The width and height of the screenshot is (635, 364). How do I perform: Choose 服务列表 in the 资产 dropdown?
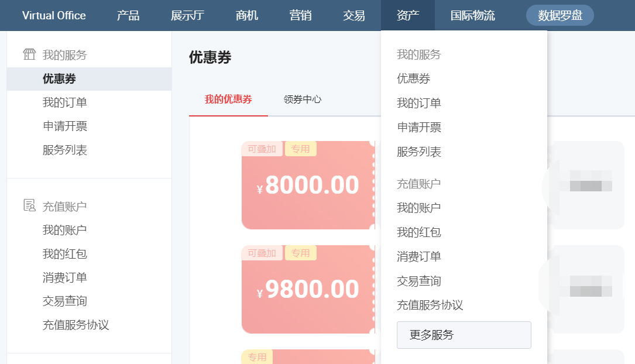418,152
